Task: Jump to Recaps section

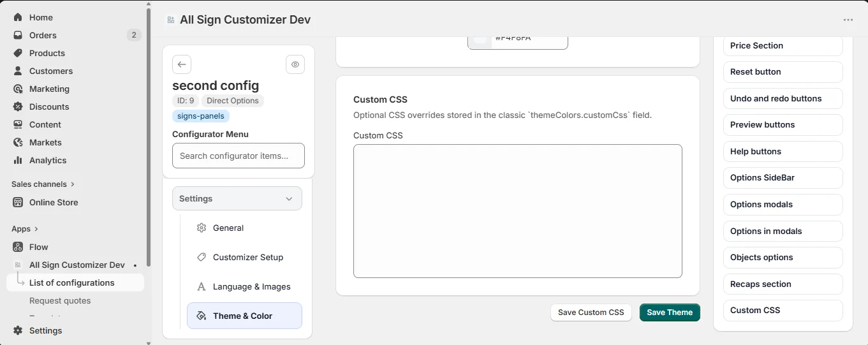Action: click(x=783, y=284)
